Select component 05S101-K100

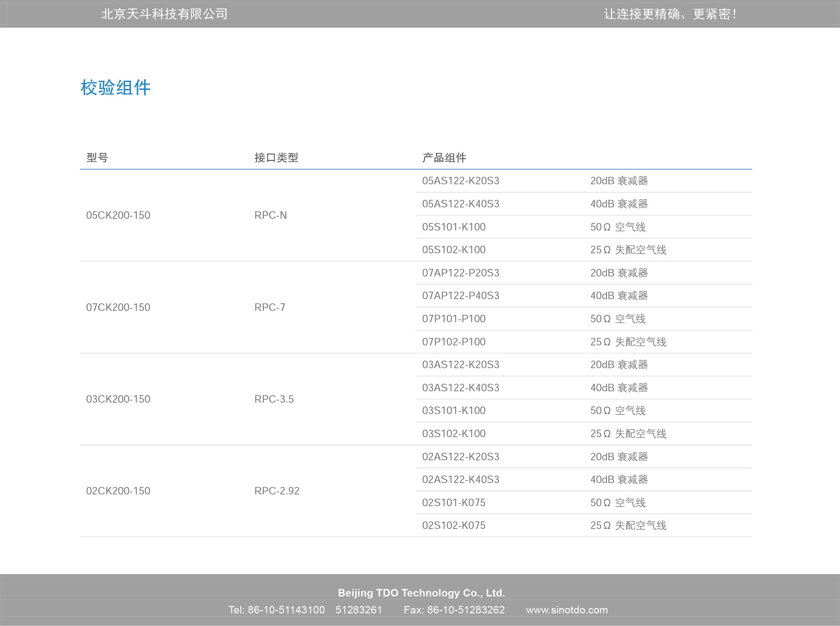pos(454,227)
